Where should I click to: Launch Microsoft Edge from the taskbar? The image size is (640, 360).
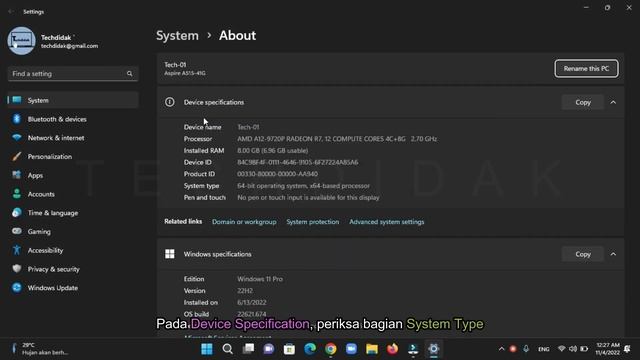[310, 349]
